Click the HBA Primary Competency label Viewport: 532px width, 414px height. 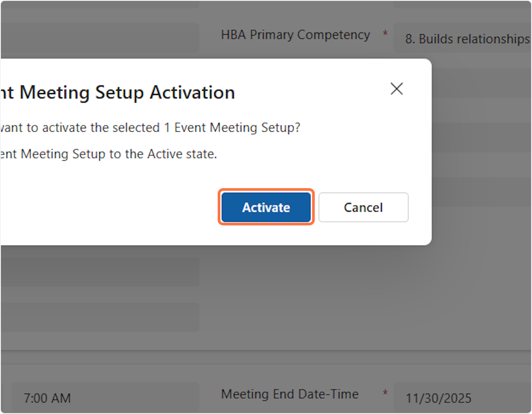pos(295,35)
